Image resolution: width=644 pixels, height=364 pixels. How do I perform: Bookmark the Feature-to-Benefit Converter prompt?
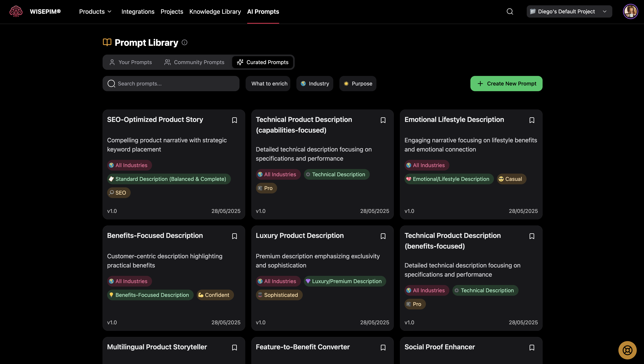pos(383,348)
